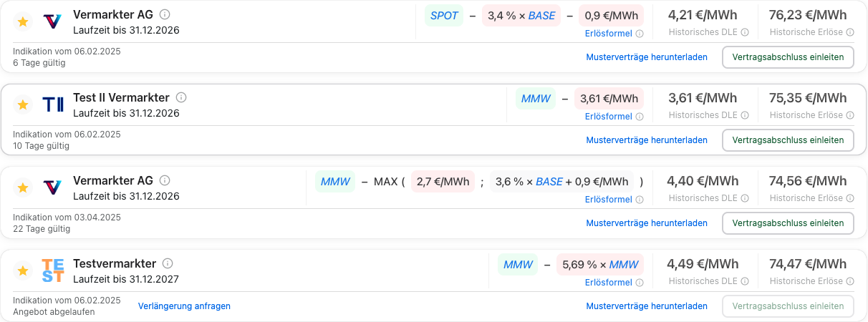Screen dimensions: 868x322
Task: Show info for first Vermarkter AG title
Action: tap(165, 14)
